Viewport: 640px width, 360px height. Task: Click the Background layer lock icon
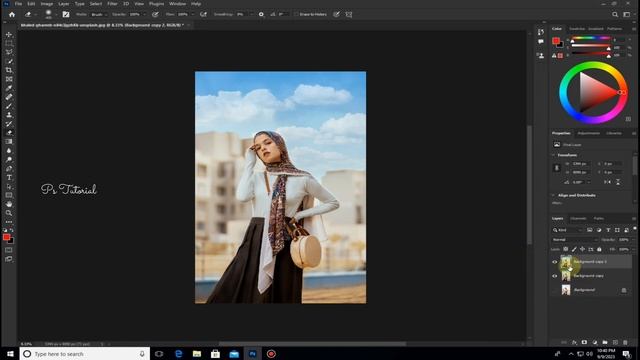pos(624,290)
